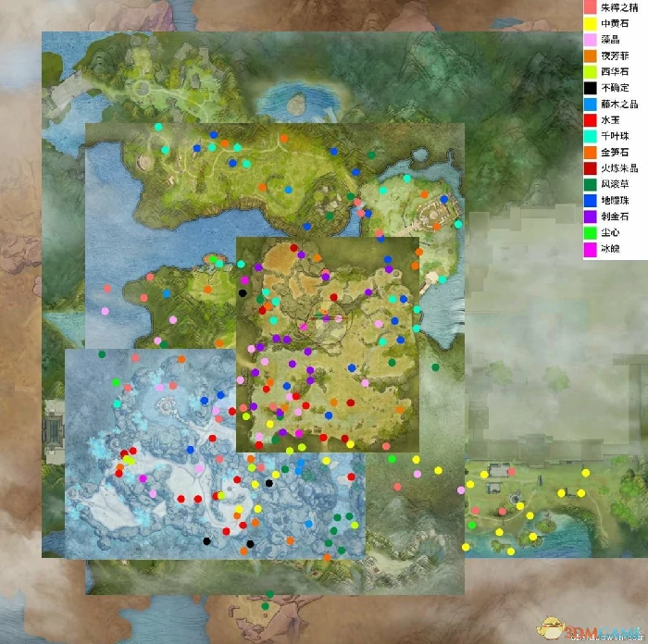Select the yellow 中黄石 legend swatch

click(590, 24)
